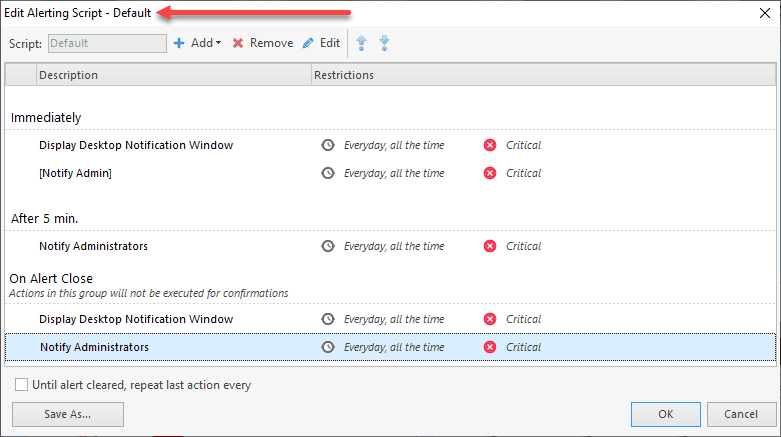781x437 pixels.
Task: Select Desktop Notification Window under On Alert Close
Action: tap(136, 319)
